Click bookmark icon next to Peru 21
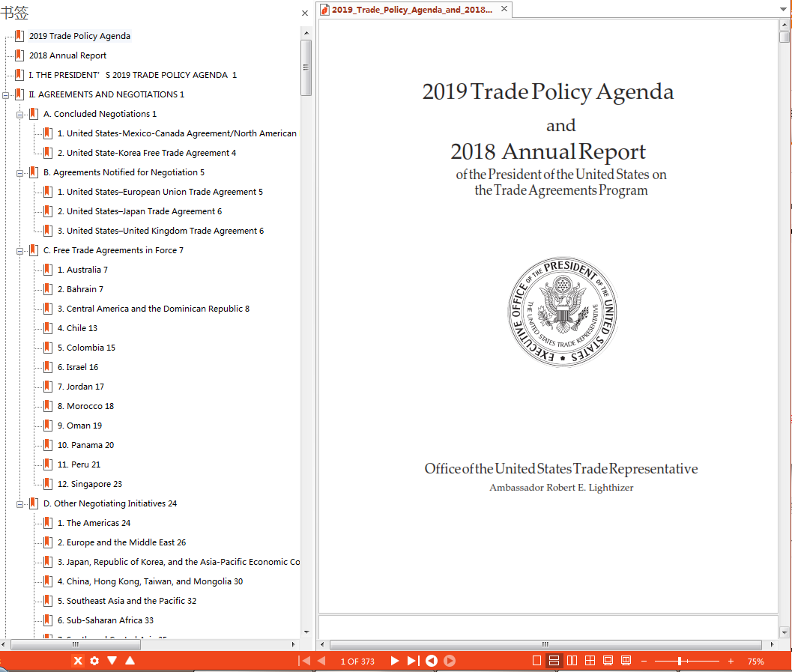 [x=47, y=464]
